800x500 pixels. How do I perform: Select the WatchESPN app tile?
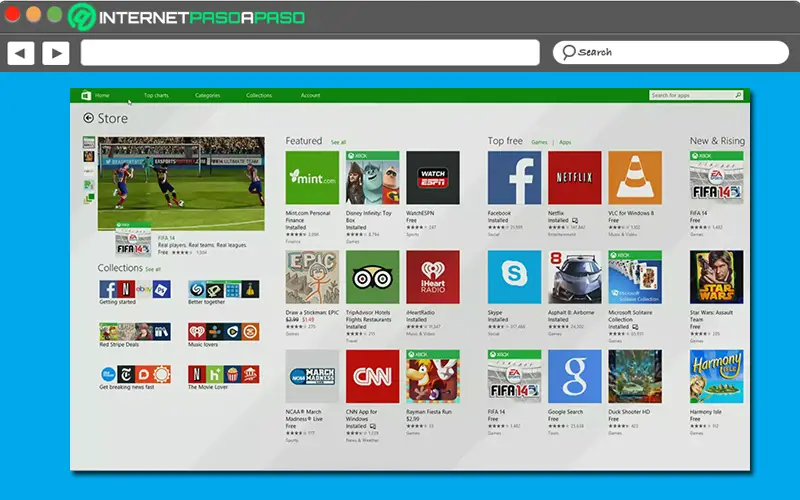point(433,178)
